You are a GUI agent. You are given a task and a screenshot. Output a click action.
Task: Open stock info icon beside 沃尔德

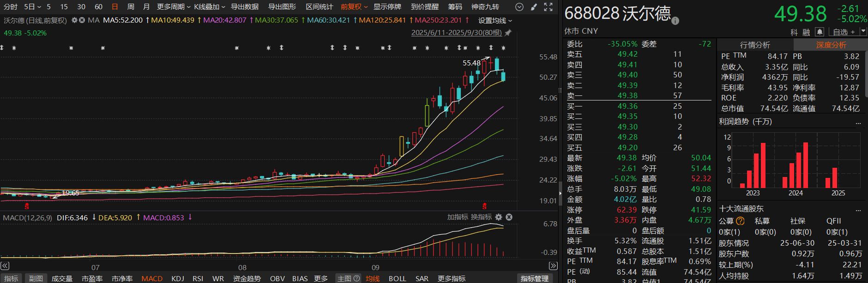pyautogui.click(x=675, y=21)
